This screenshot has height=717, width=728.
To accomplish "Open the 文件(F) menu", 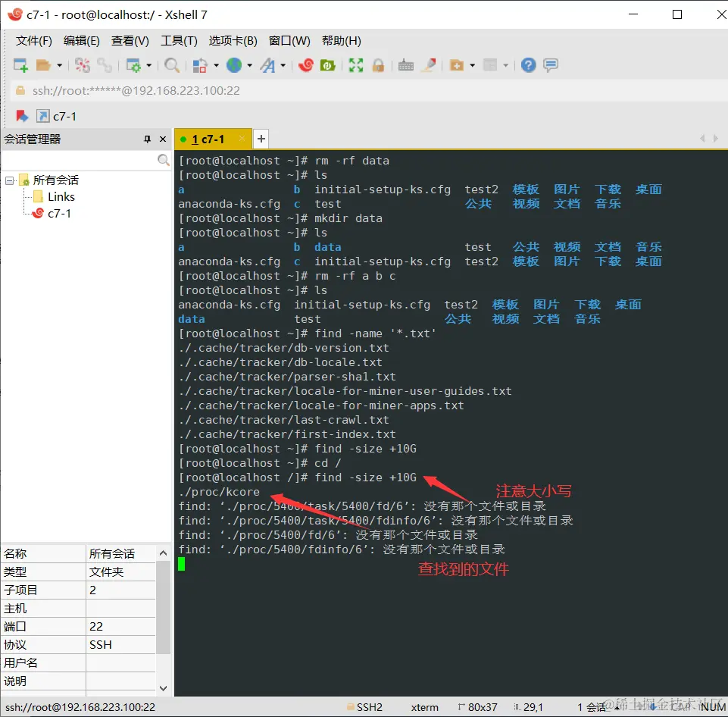I will 33,41.
